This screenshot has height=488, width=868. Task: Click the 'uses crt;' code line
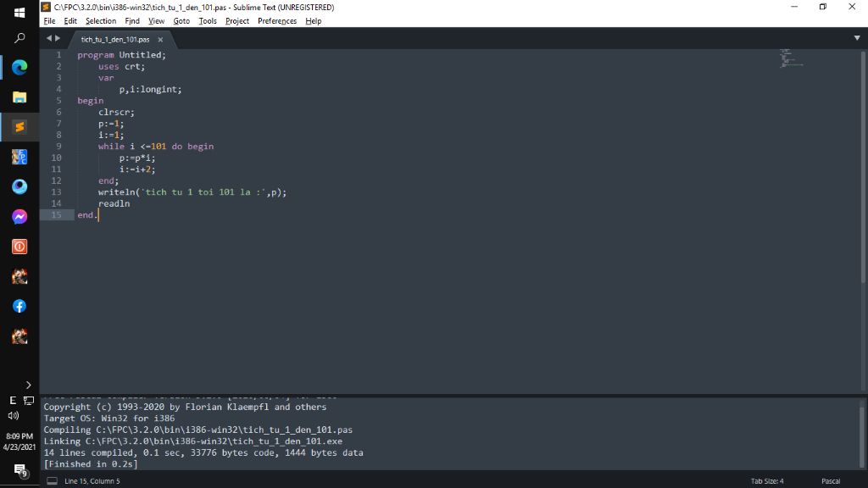[x=122, y=66]
